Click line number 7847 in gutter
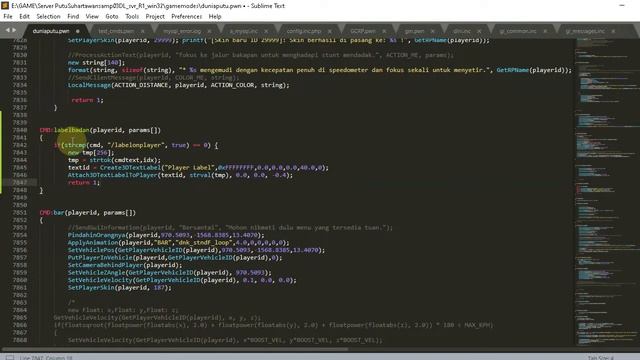This screenshot has width=640, height=360. [x=20, y=182]
